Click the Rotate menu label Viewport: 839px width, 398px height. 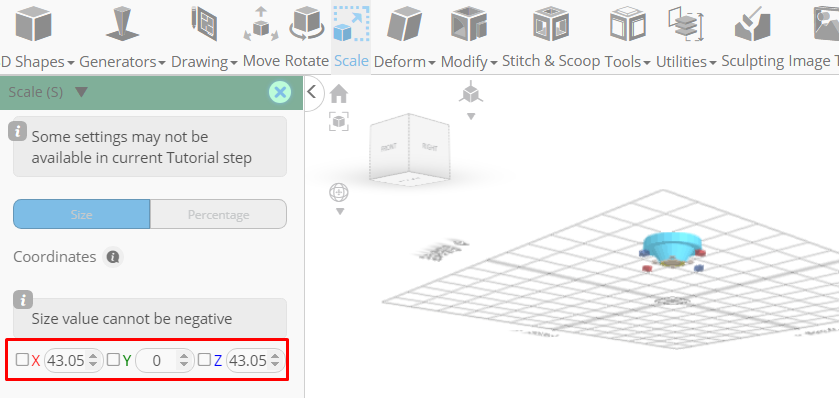(307, 61)
